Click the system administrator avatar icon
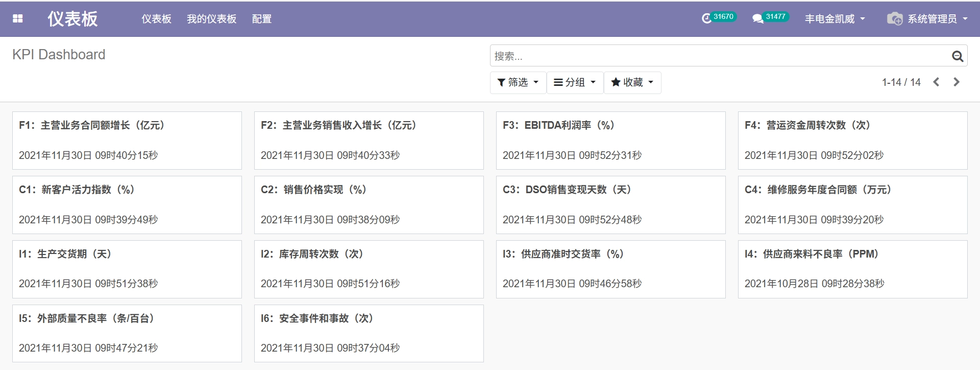The image size is (980, 370). [895, 19]
